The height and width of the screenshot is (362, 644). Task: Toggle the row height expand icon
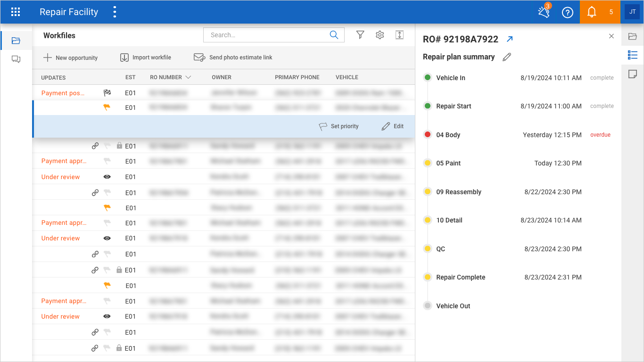point(400,35)
